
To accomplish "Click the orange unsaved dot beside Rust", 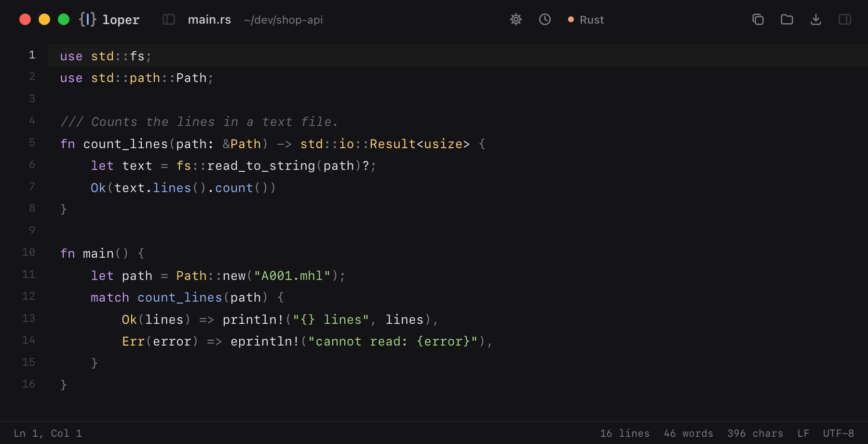I will pos(571,19).
